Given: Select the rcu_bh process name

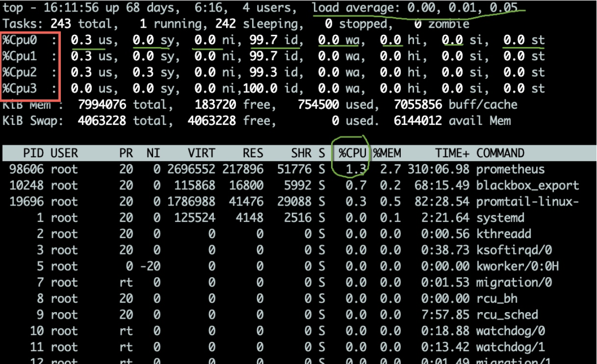Looking at the screenshot, I should pyautogui.click(x=497, y=299).
